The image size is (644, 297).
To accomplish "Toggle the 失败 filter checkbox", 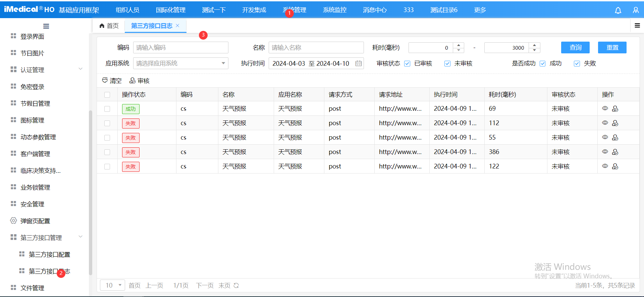I will click(577, 64).
